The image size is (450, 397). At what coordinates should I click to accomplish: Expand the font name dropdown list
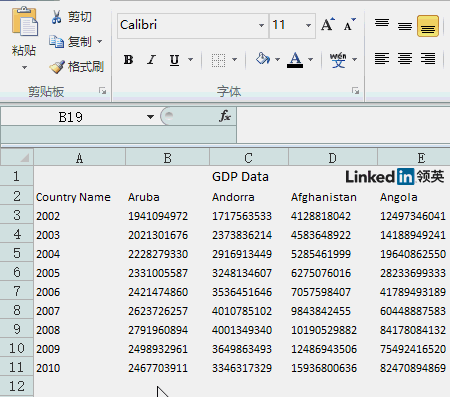[x=262, y=25]
